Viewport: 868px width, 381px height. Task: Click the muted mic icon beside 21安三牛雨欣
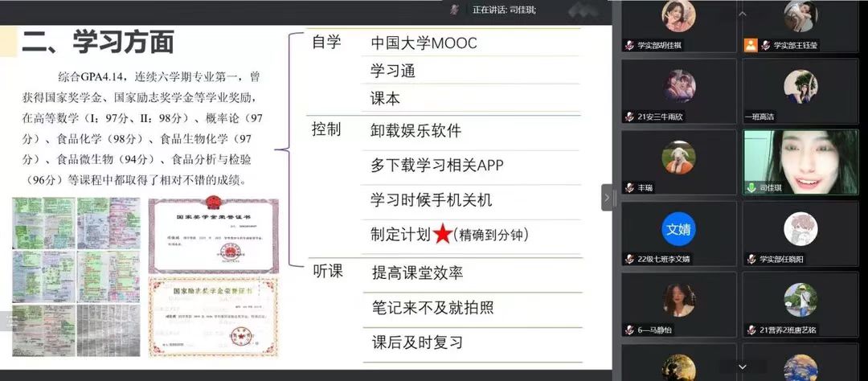(630, 117)
